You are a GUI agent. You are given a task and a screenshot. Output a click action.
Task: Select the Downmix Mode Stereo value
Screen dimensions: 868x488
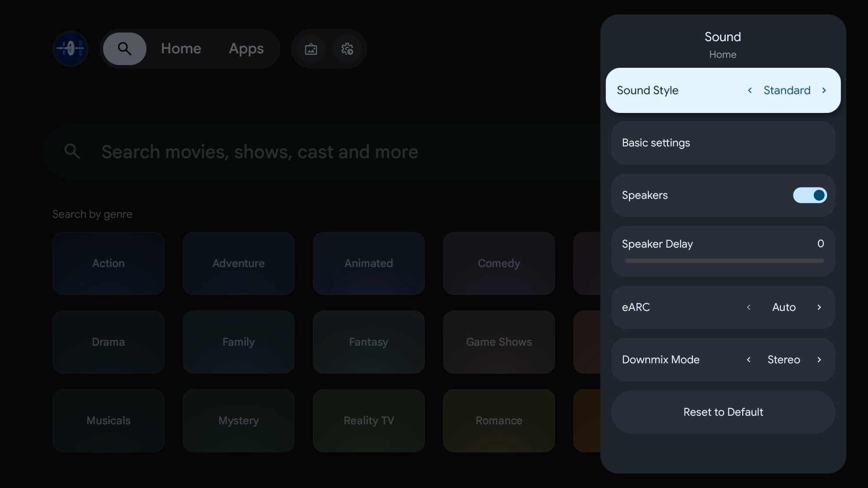[784, 360]
